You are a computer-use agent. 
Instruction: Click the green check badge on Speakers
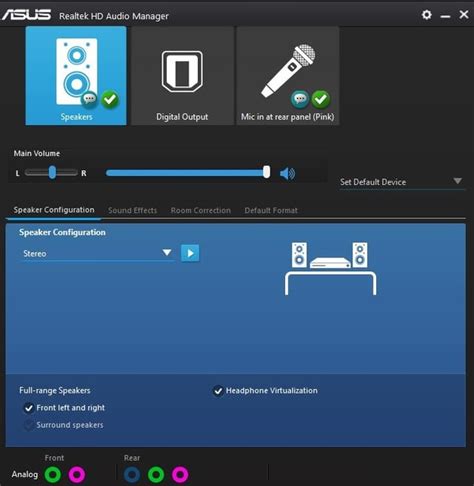110,99
